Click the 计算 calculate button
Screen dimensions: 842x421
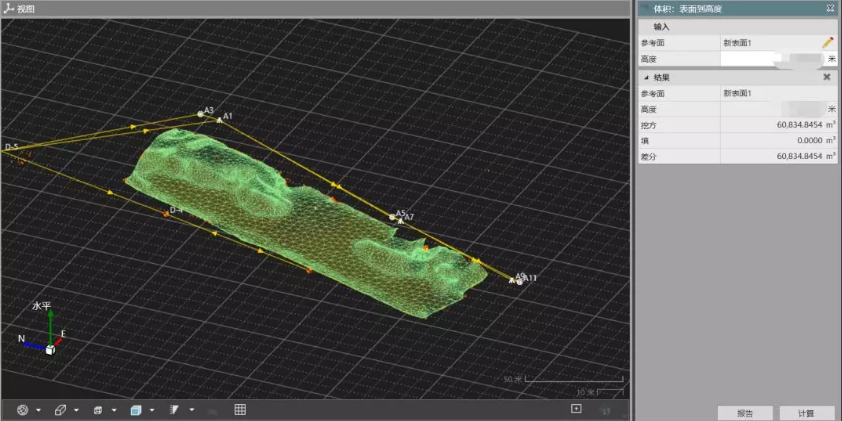(x=806, y=413)
